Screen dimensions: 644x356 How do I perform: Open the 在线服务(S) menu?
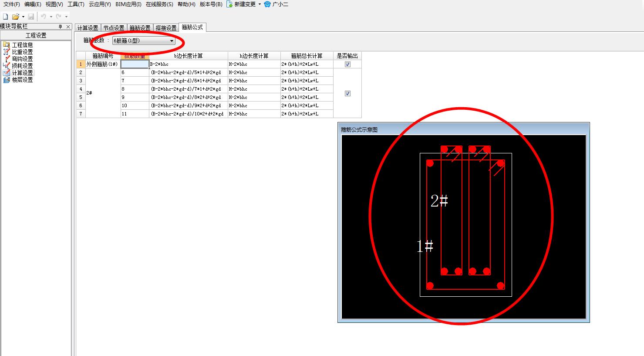(x=159, y=4)
